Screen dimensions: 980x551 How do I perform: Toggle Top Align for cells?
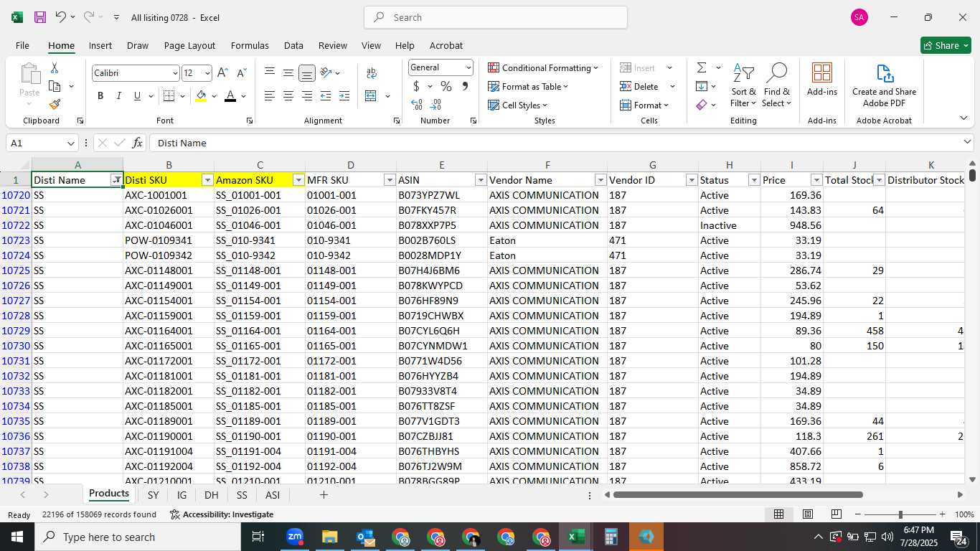point(270,73)
